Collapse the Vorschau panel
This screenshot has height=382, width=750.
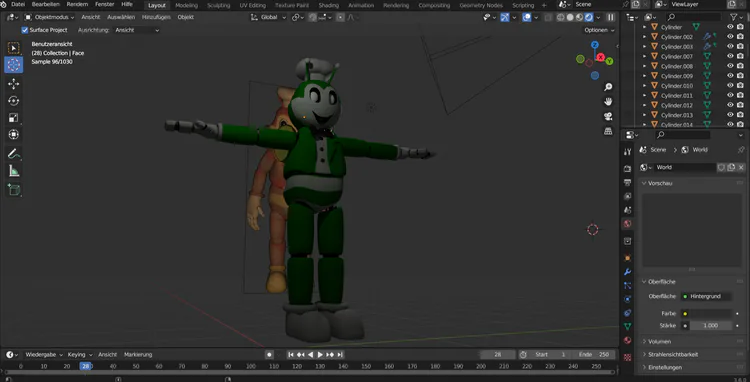(x=660, y=183)
